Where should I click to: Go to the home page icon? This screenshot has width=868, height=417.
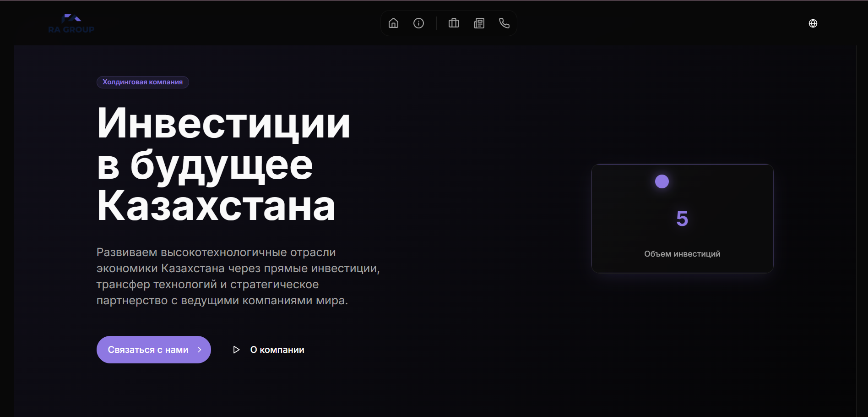pyautogui.click(x=393, y=23)
